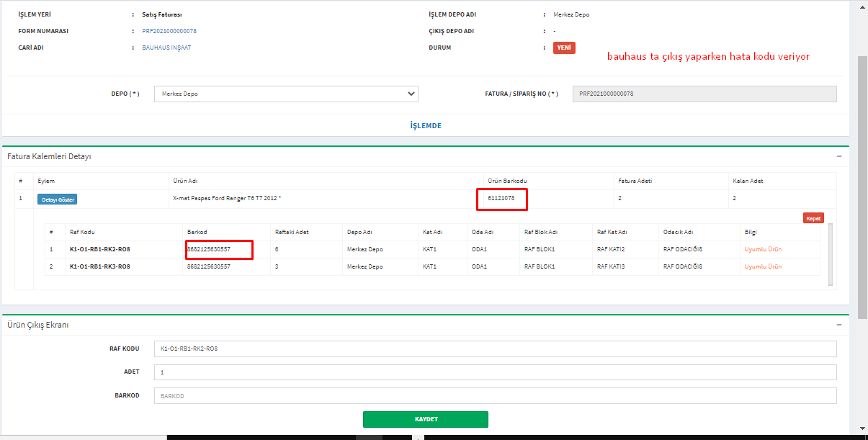Click Uyumlu Ürün in the second shelf row
This screenshot has height=440, width=868.
[x=763, y=266]
